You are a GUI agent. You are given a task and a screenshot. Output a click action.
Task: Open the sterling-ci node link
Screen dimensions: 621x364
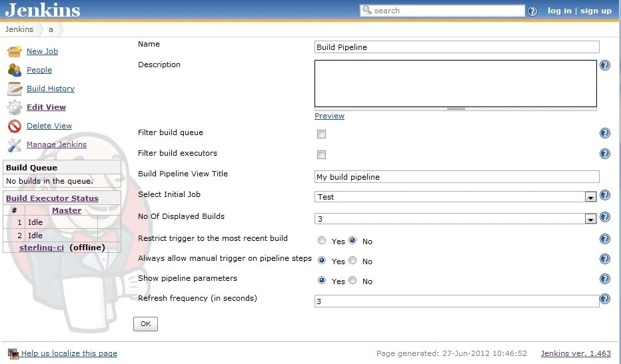pyautogui.click(x=41, y=248)
